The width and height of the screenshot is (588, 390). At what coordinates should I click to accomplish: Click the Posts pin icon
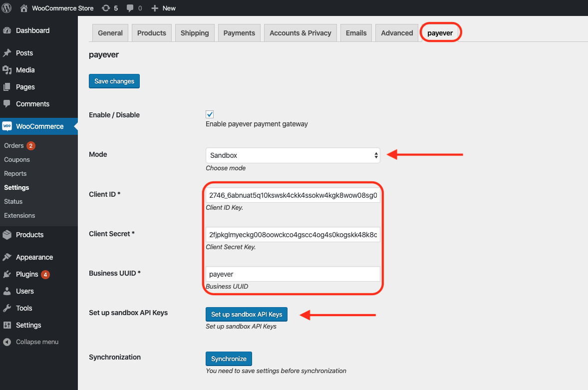click(x=7, y=53)
